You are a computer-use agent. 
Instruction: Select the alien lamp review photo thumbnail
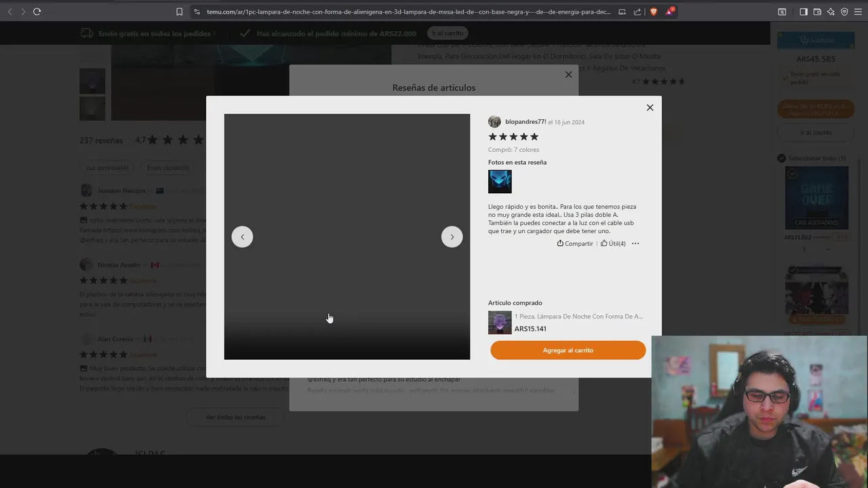(500, 182)
